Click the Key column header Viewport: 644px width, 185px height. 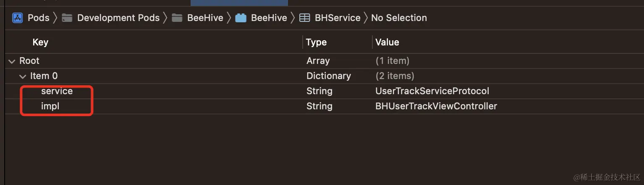40,42
